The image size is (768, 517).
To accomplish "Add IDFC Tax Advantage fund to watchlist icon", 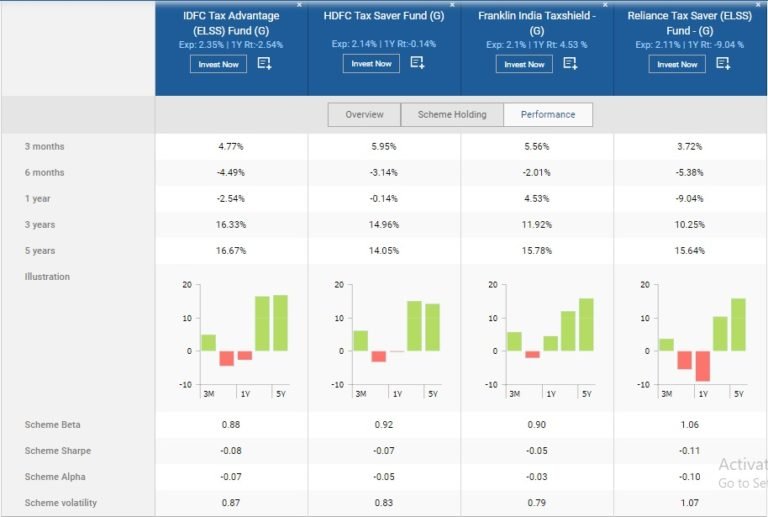I will (x=264, y=64).
